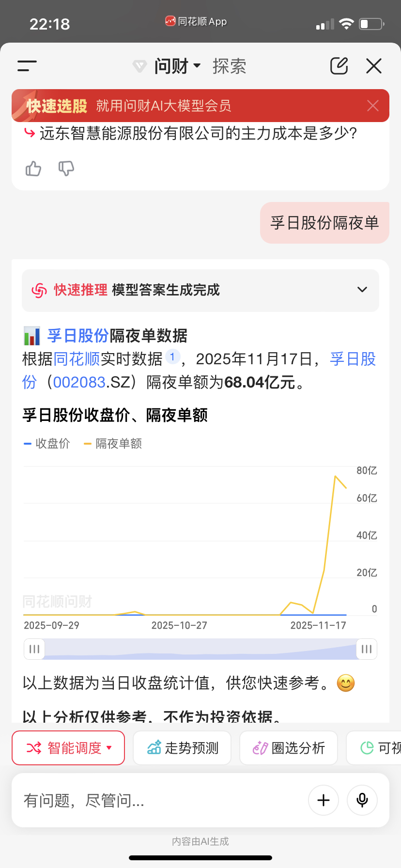
Task: Tap the 内容由AI生成 footer text
Action: click(200, 841)
